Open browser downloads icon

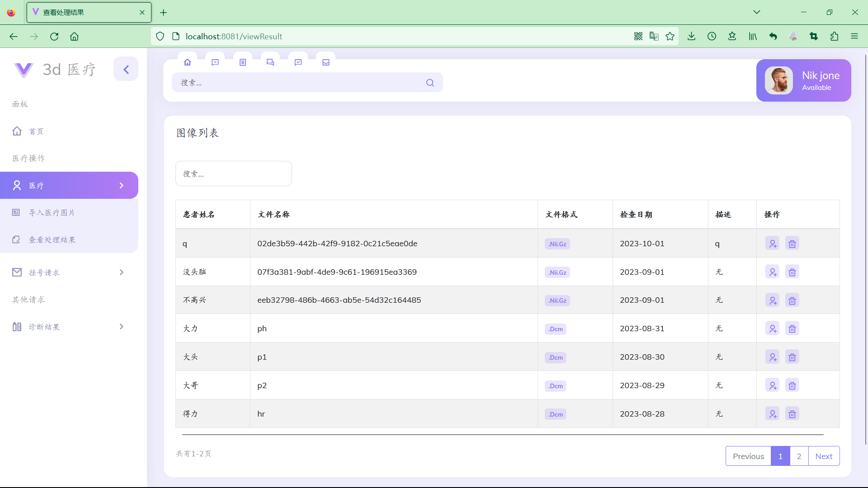click(x=691, y=36)
